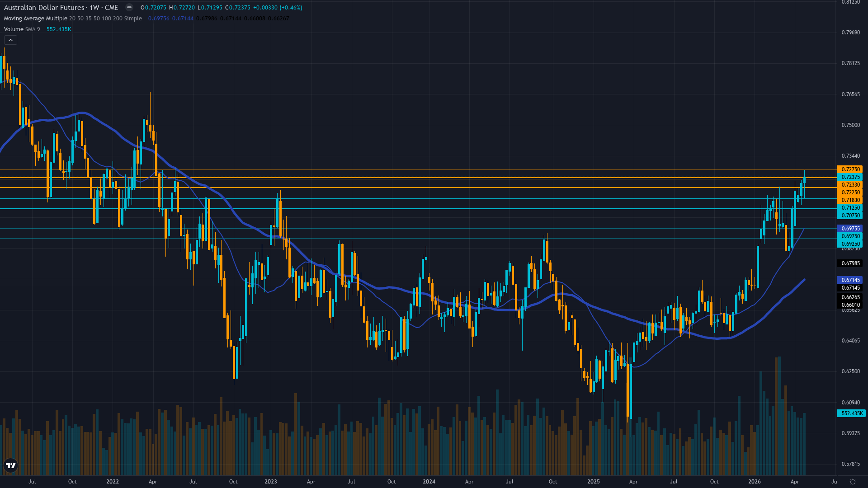Viewport: 868px width, 488px height.
Task: Click the 2025 label on time axis
Action: 594,482
